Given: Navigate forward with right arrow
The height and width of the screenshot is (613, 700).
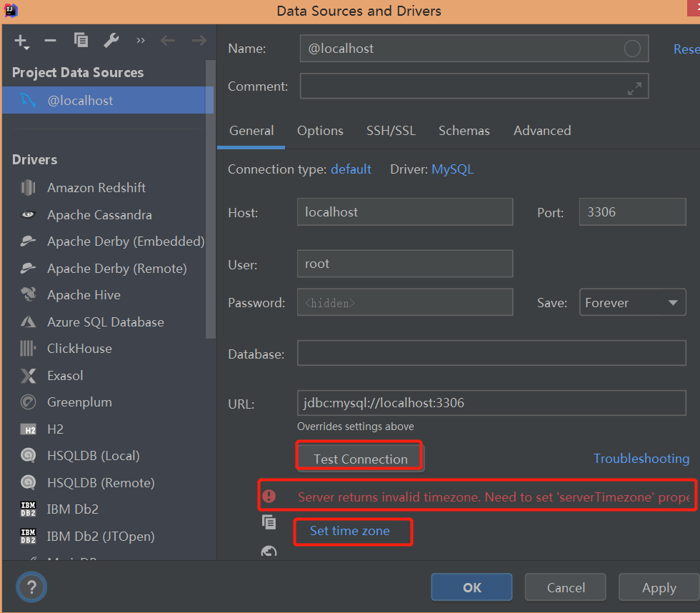Looking at the screenshot, I should coord(199,41).
